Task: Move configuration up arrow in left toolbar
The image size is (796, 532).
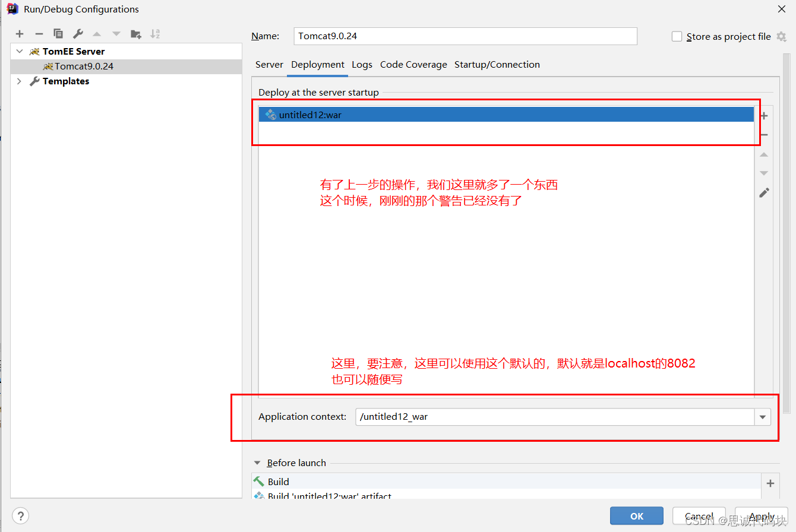Action: (x=97, y=34)
